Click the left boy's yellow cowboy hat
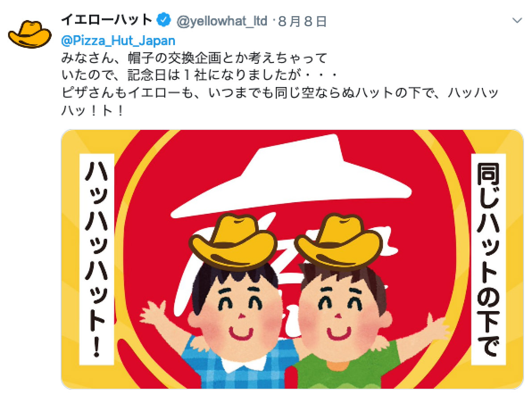Screen dimensions: 532x403 pos(233,242)
